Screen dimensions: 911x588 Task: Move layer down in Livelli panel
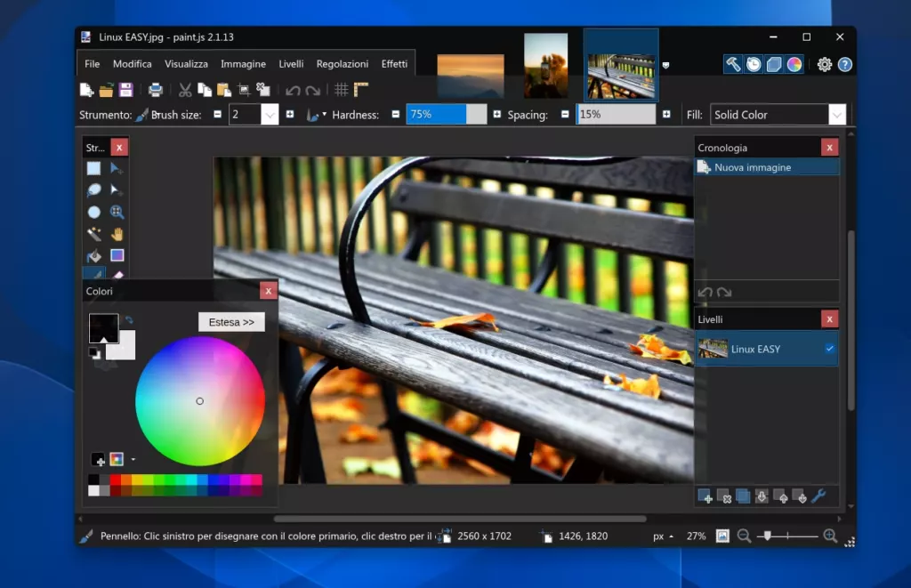click(800, 496)
